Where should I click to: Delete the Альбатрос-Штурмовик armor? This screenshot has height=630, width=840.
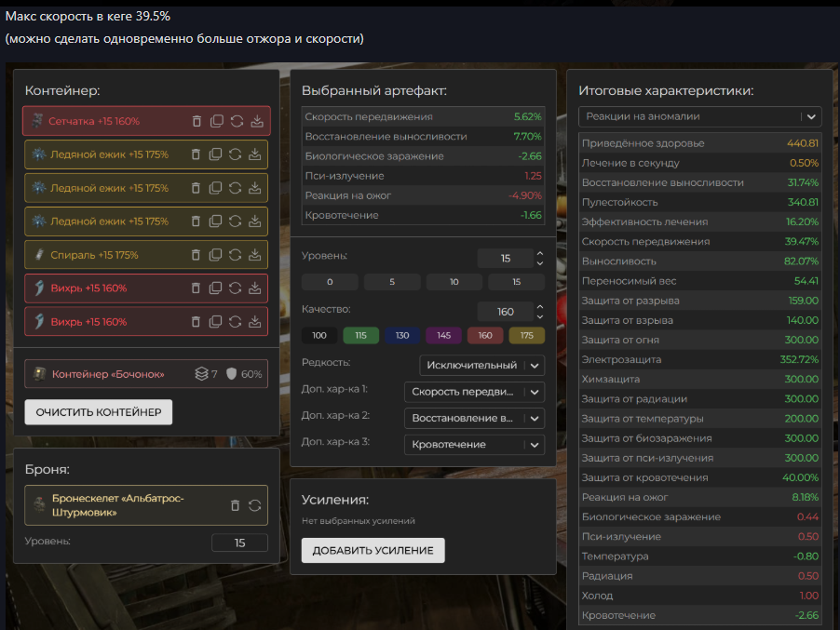(235, 505)
